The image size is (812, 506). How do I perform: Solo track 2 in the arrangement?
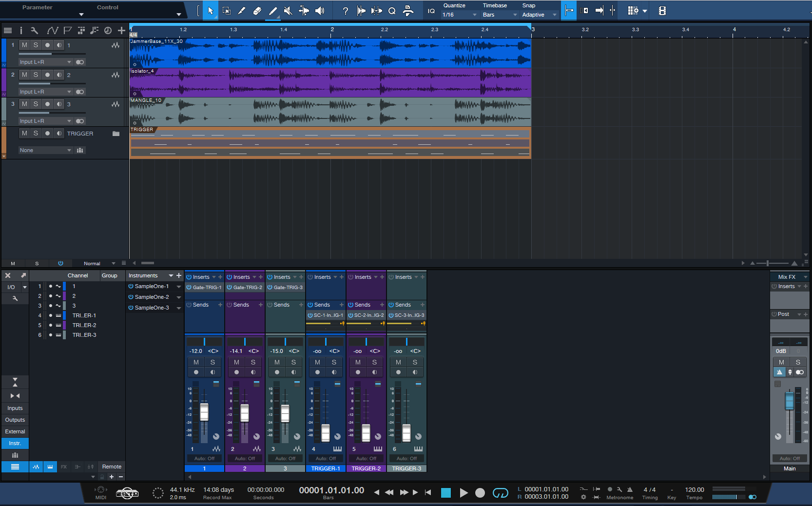[36, 75]
